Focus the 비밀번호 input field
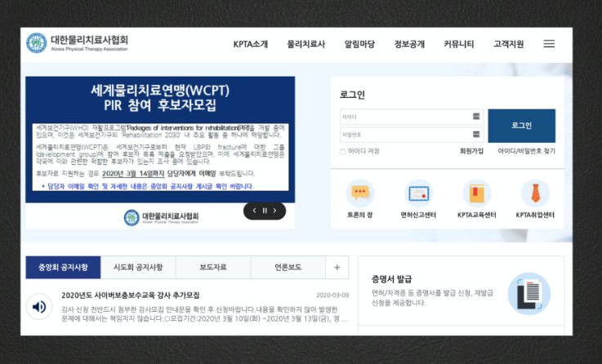602x364 pixels. pyautogui.click(x=411, y=135)
